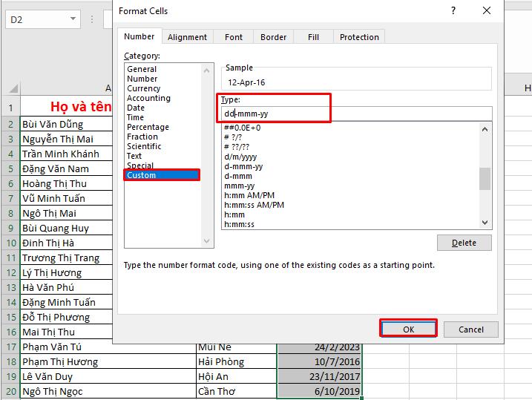This screenshot has height=400, width=532.
Task: Select the date cell 23/11/2017
Action: point(320,376)
